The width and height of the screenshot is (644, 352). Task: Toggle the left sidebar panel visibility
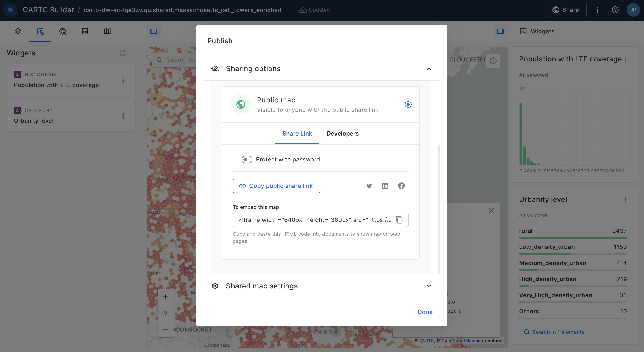tap(153, 31)
